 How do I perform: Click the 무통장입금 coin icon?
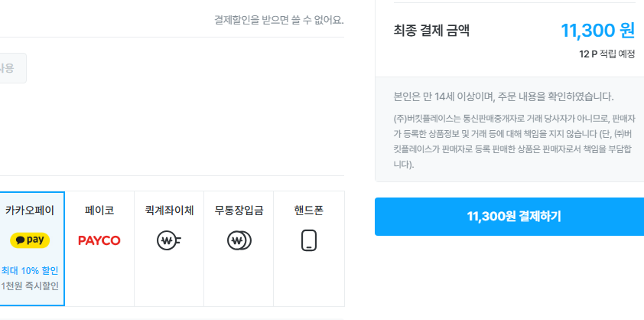(x=239, y=240)
